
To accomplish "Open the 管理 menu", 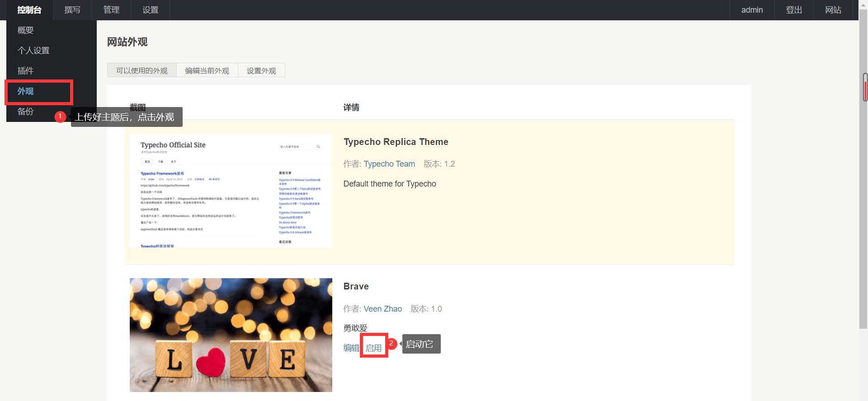I will click(111, 10).
